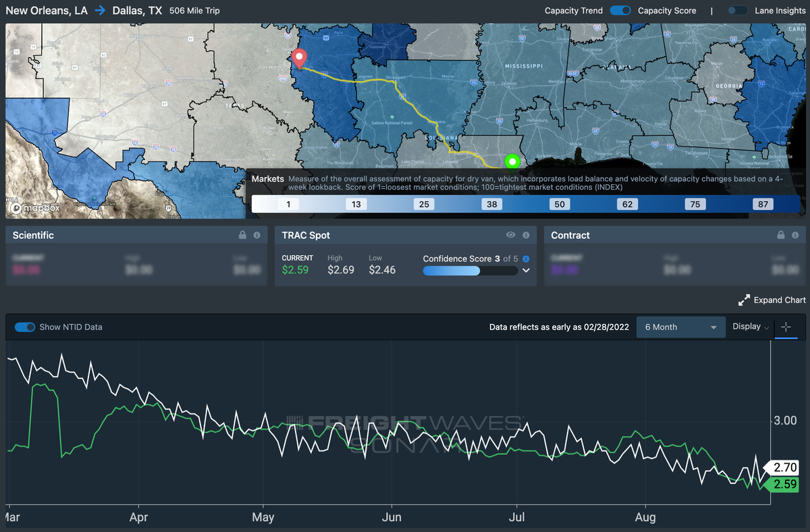Click the red Dallas destination pin
The height and width of the screenshot is (532, 810).
pos(299,59)
